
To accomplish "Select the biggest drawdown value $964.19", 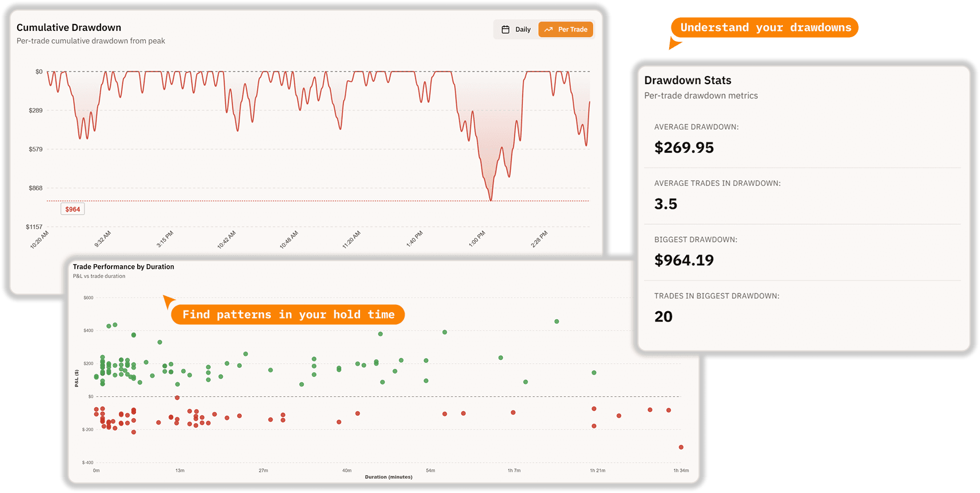I will 684,260.
